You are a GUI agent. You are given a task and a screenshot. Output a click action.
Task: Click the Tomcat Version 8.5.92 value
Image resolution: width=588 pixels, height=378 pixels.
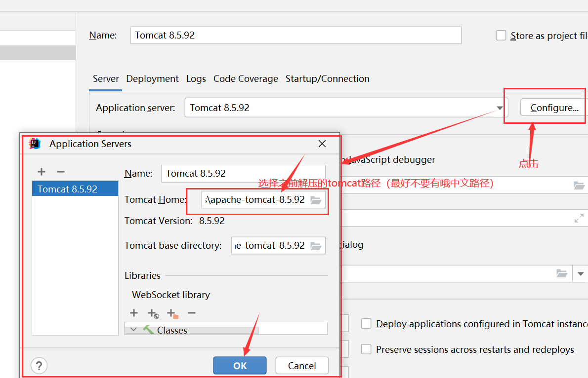(212, 221)
